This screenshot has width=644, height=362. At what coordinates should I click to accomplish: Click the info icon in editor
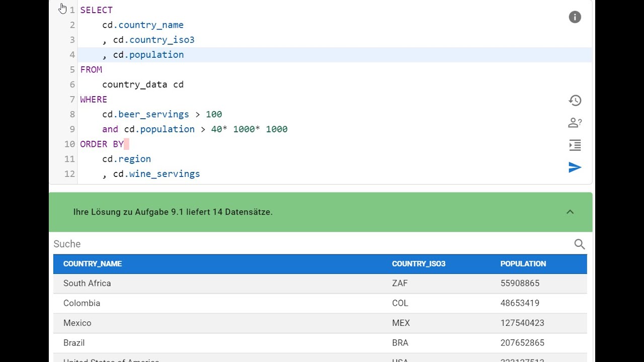[575, 17]
